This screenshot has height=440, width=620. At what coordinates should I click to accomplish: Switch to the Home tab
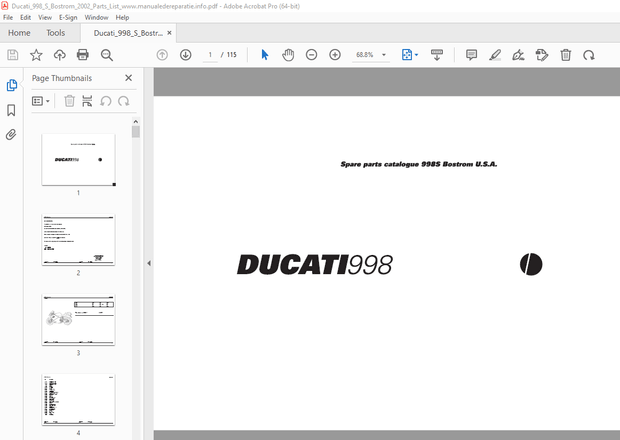pos(19,33)
